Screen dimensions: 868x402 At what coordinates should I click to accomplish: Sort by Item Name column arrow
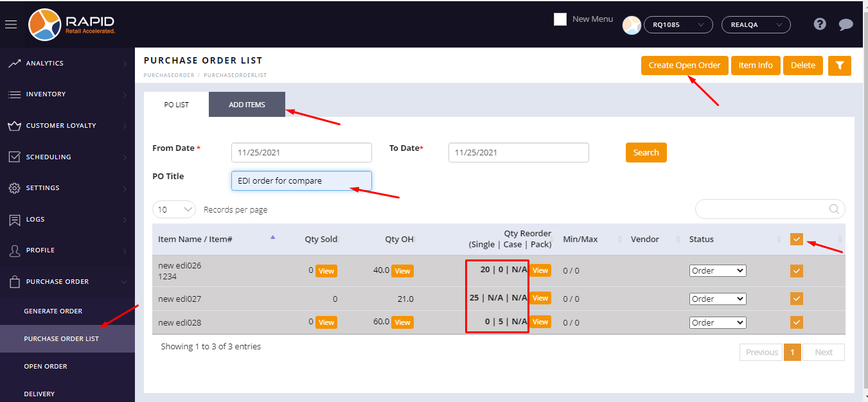272,238
